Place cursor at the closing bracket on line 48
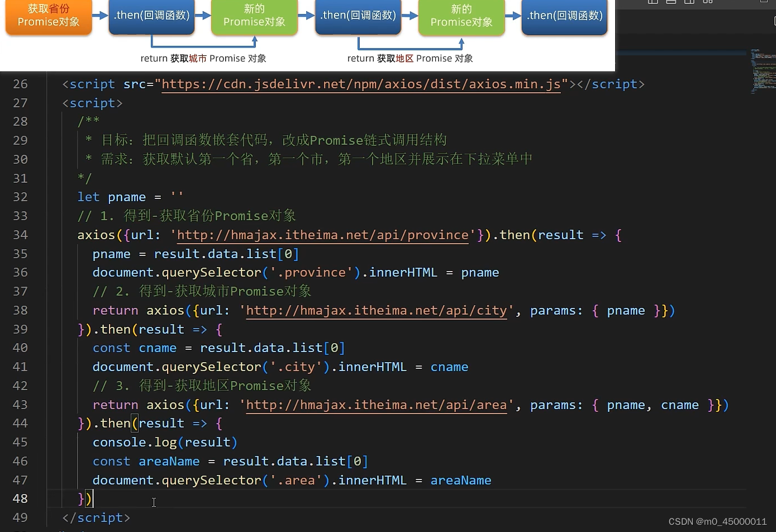The image size is (776, 532). click(x=88, y=498)
